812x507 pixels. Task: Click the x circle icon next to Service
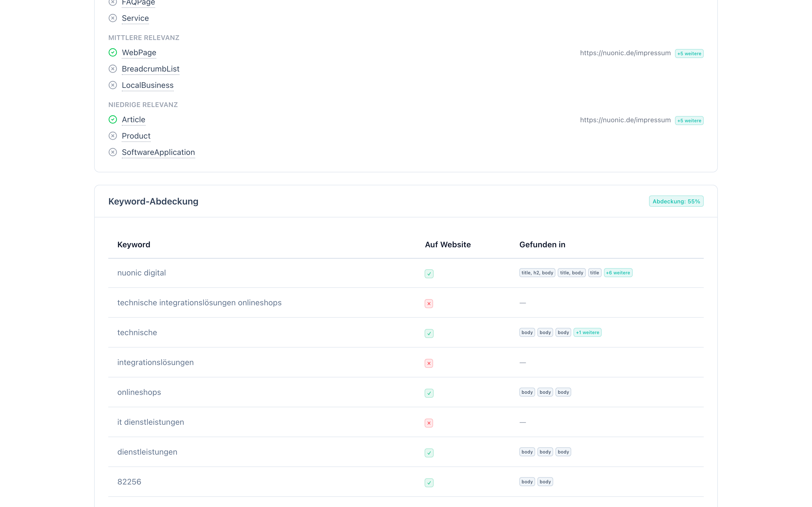[113, 18]
